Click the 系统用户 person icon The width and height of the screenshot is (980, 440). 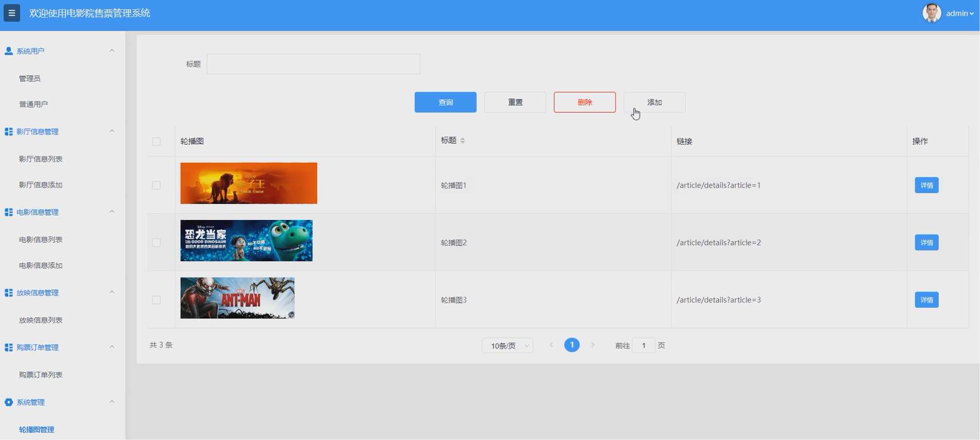tap(9, 51)
